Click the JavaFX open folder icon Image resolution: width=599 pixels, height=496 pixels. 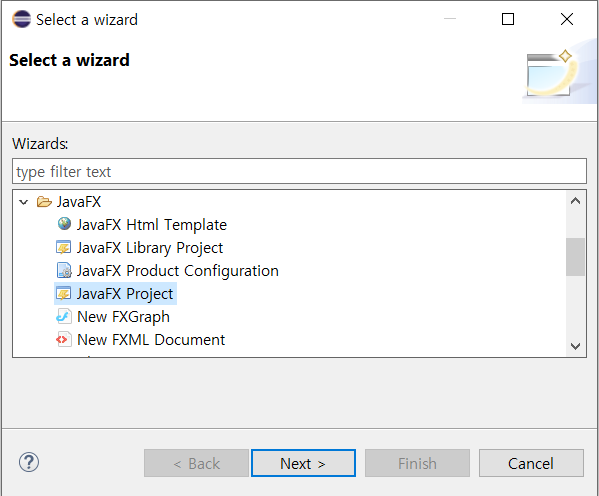coord(44,201)
